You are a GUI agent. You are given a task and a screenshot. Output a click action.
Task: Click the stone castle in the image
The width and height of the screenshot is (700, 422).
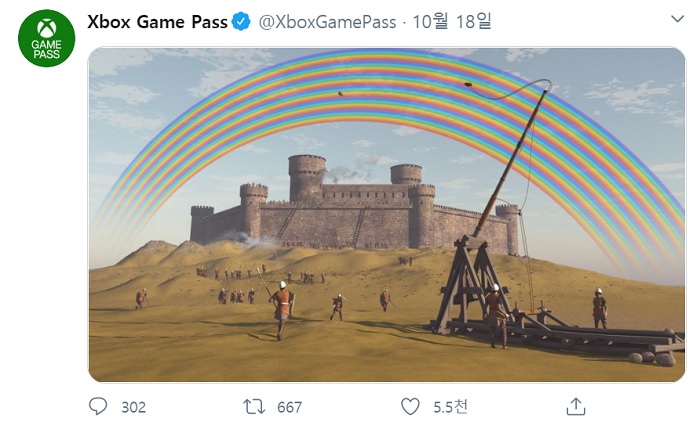[355, 205]
